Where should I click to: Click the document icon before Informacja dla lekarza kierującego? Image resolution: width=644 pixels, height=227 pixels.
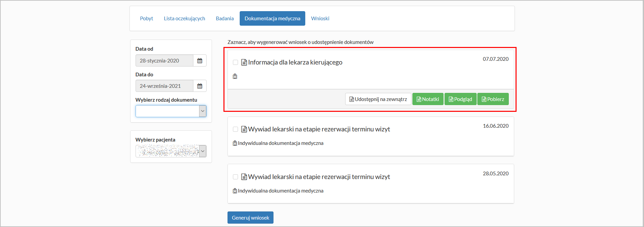[244, 62]
